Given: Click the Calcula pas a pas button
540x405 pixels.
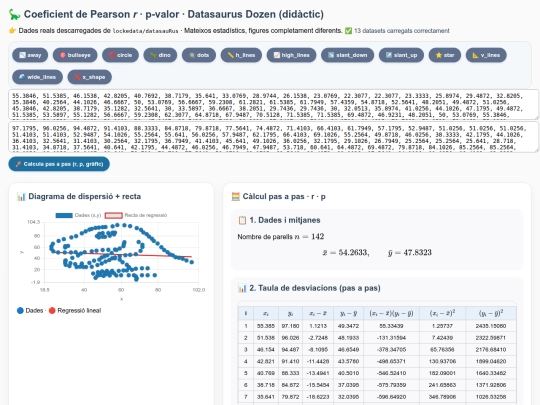Looking at the screenshot, I should (x=59, y=164).
